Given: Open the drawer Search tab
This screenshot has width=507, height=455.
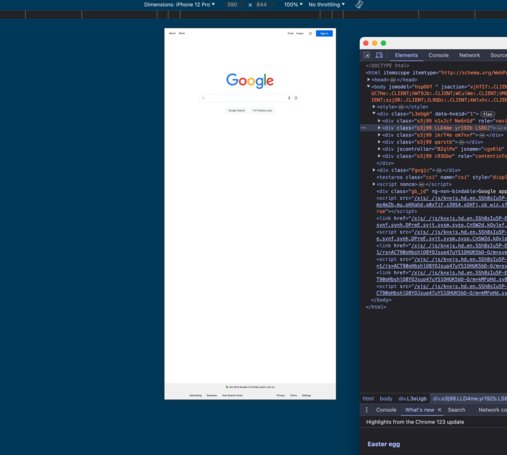Looking at the screenshot, I should [x=456, y=410].
